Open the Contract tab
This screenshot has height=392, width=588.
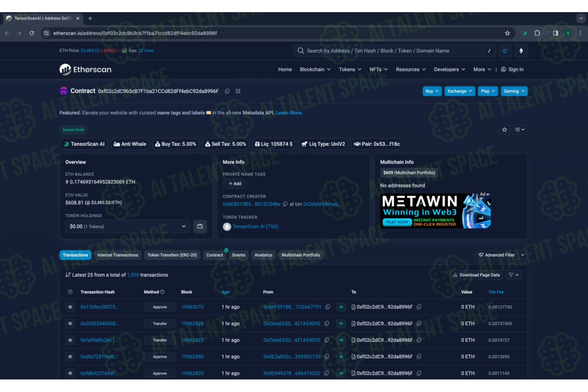214,255
